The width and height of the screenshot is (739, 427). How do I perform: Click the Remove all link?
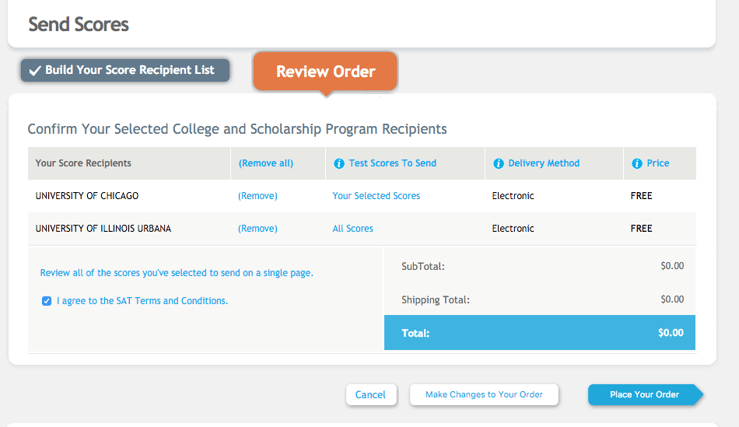tap(266, 163)
